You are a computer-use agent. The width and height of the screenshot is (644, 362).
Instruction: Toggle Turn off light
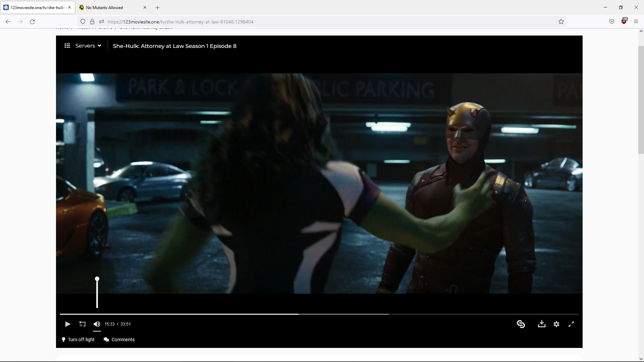[x=78, y=340]
